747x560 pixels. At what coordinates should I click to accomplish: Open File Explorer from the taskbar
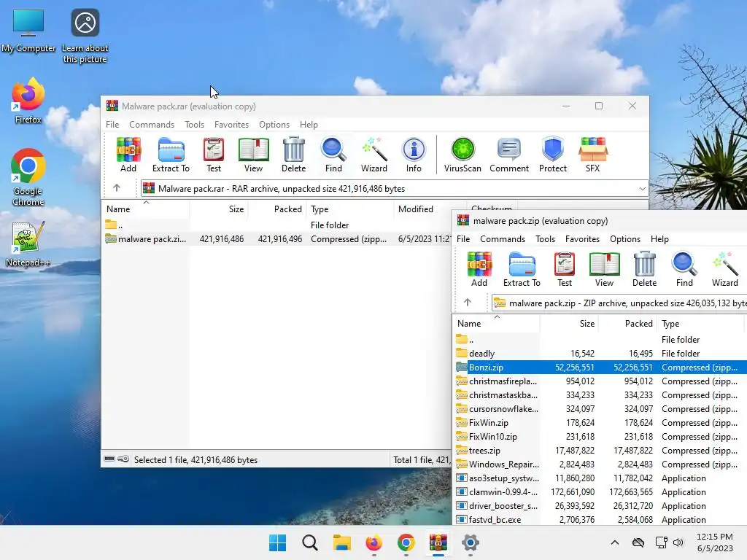pyautogui.click(x=341, y=542)
